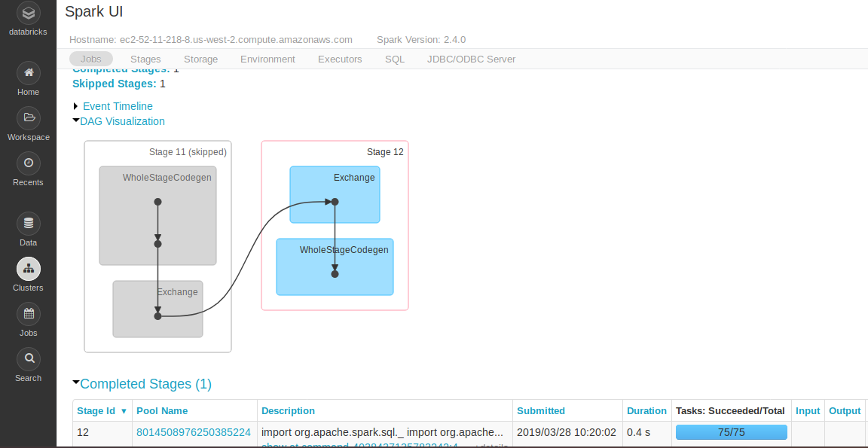868x448 pixels.
Task: Open the Clusters sidebar icon
Action: (28, 269)
